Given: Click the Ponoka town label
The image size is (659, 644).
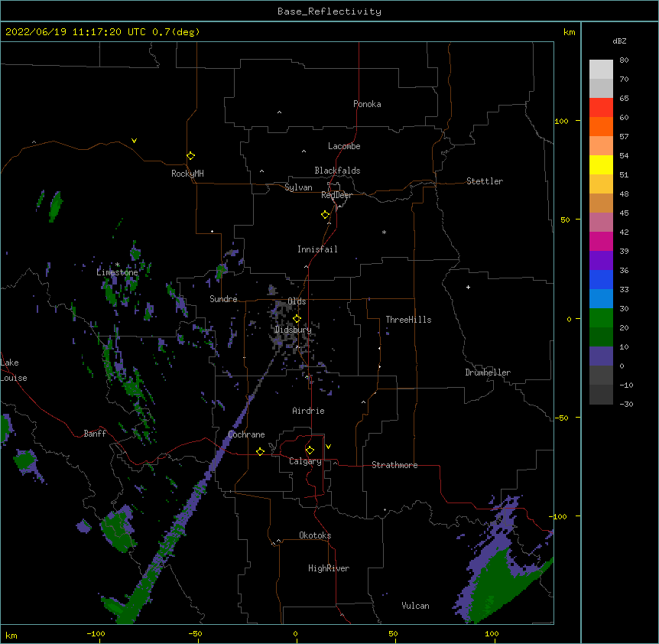Looking at the screenshot, I should coord(367,104).
